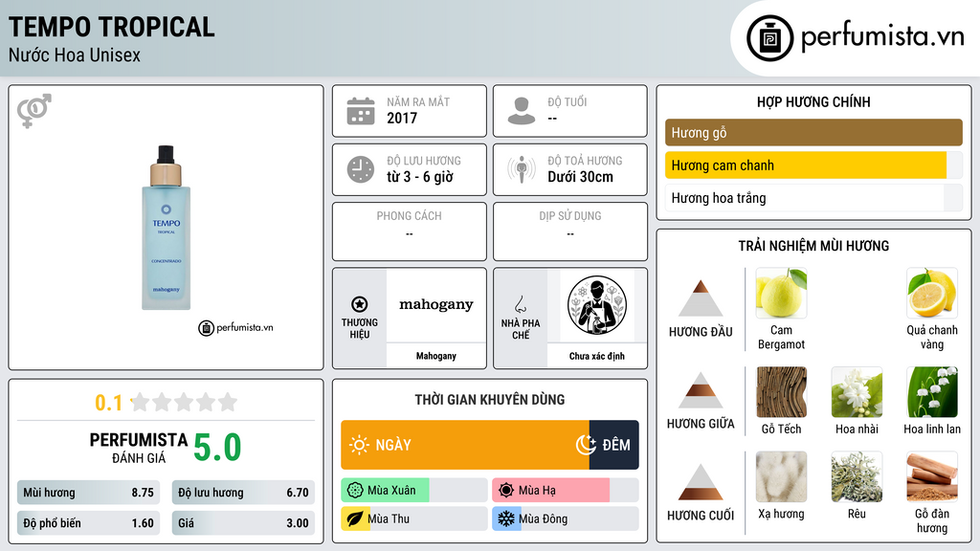Screen dimensions: 980x551
Task: Click the Chưa xác định perfumer label
Action: (x=597, y=356)
